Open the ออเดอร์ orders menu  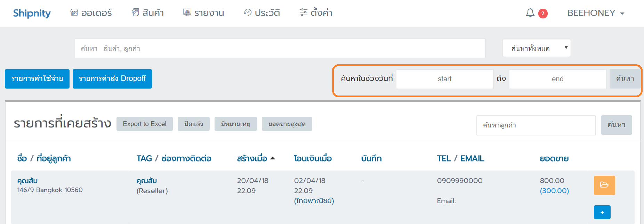[91, 13]
